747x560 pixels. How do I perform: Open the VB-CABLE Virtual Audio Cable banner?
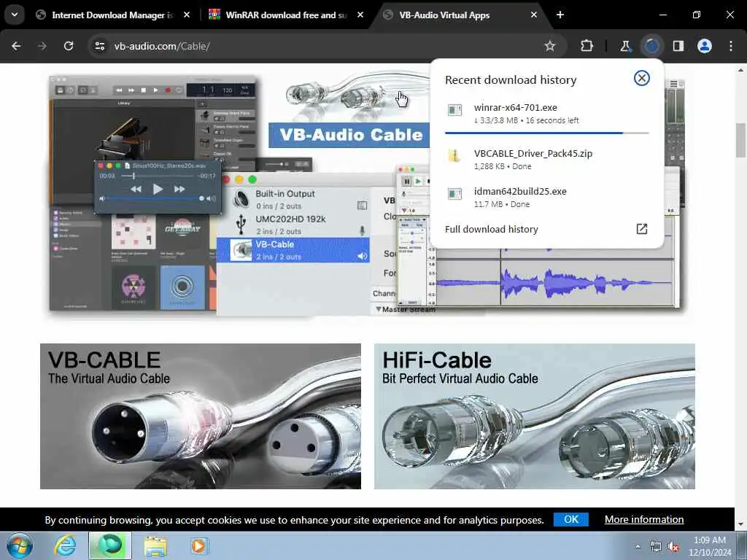pos(201,416)
